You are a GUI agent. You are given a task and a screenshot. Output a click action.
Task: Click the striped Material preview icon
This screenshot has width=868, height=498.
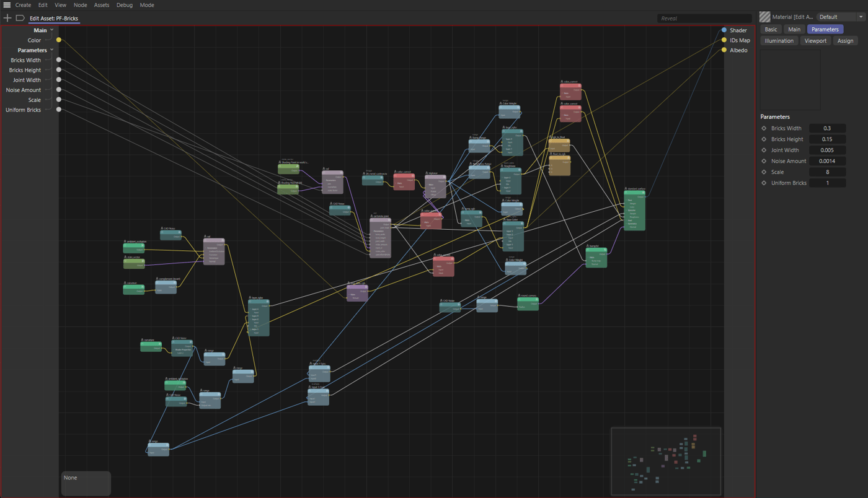pyautogui.click(x=765, y=17)
